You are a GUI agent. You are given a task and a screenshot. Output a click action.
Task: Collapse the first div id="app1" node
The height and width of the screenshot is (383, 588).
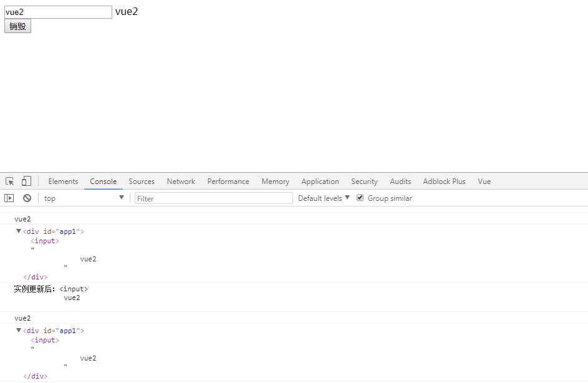[18, 231]
